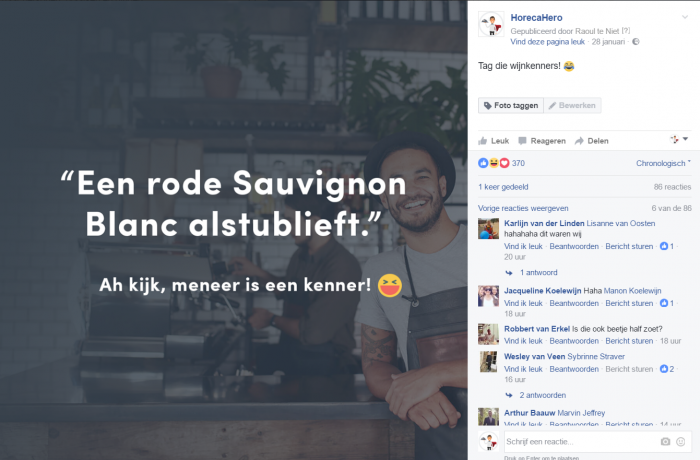Open the Chronologisch sorting dropdown

[663, 163]
